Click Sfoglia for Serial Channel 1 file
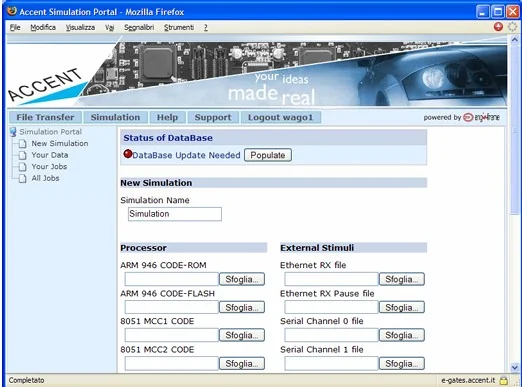Viewport: 522px width, 387px height. pos(402,363)
